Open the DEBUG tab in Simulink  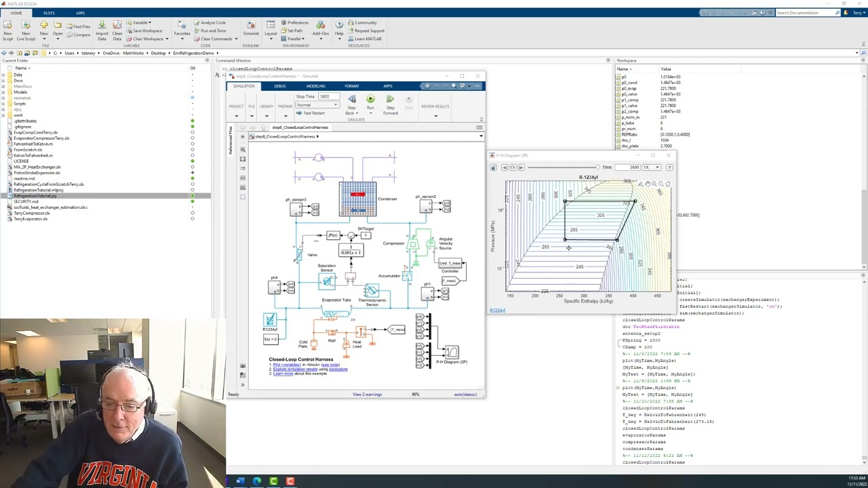[280, 86]
